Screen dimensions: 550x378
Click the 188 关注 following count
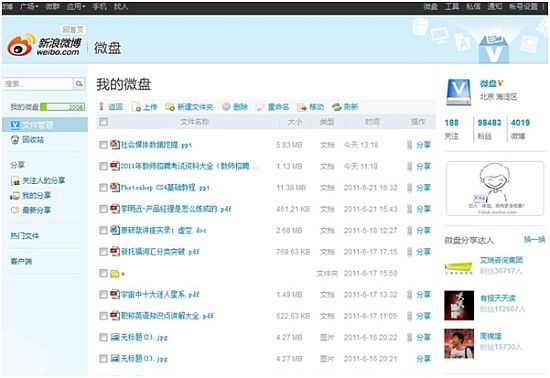452,129
